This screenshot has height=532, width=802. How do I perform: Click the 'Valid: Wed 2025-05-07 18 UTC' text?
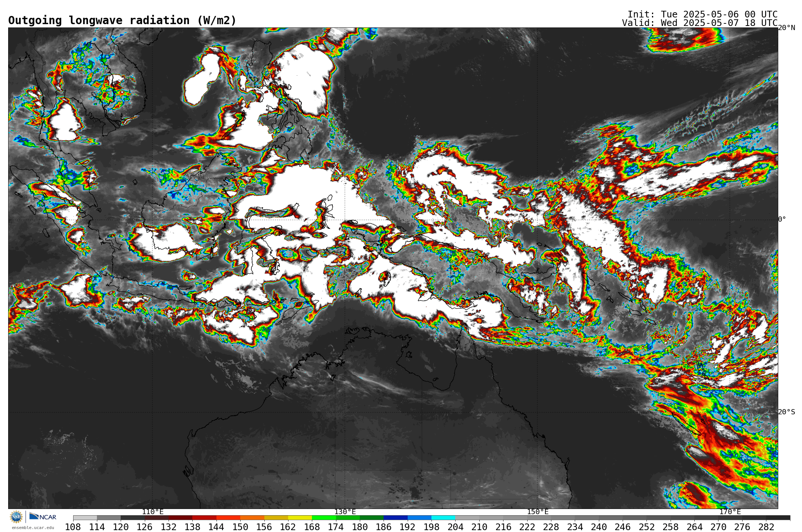(x=700, y=23)
